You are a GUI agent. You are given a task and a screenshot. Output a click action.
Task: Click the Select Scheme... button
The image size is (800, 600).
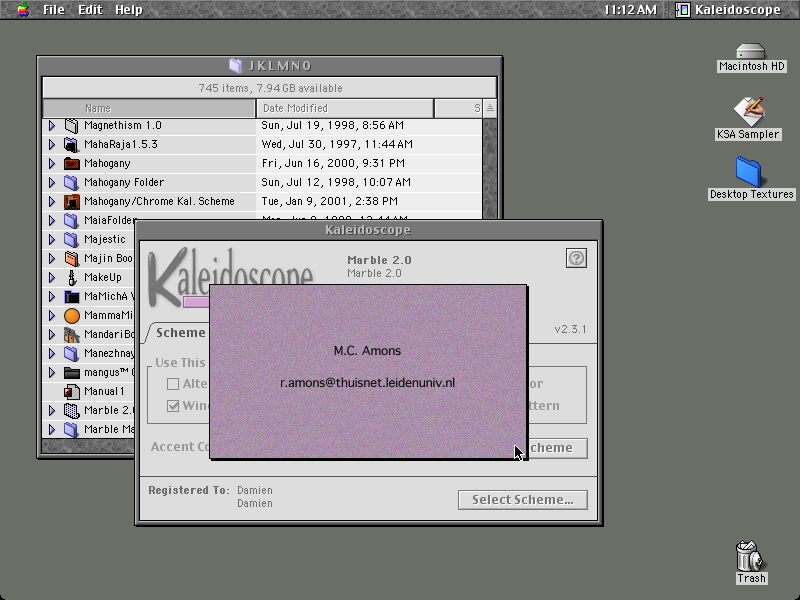pos(522,500)
